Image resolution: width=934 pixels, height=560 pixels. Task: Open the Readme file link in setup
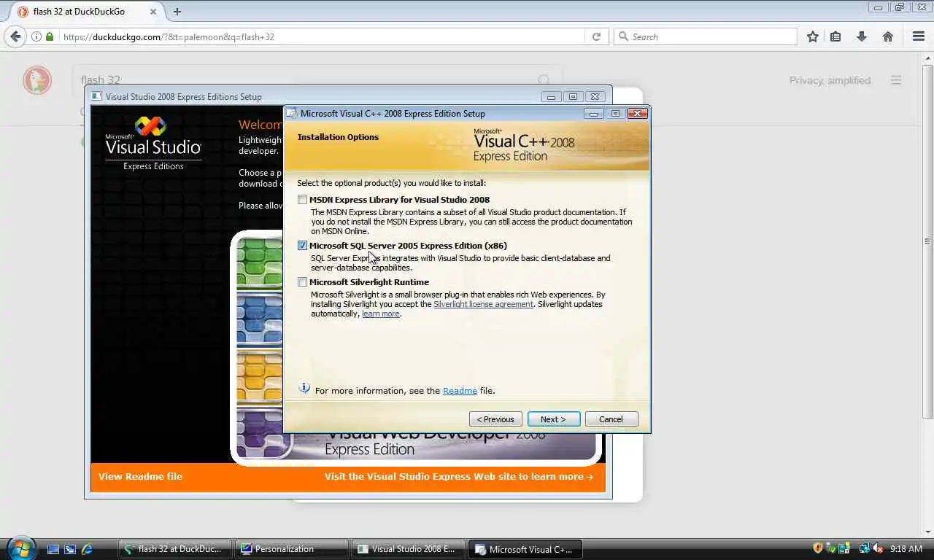(460, 391)
